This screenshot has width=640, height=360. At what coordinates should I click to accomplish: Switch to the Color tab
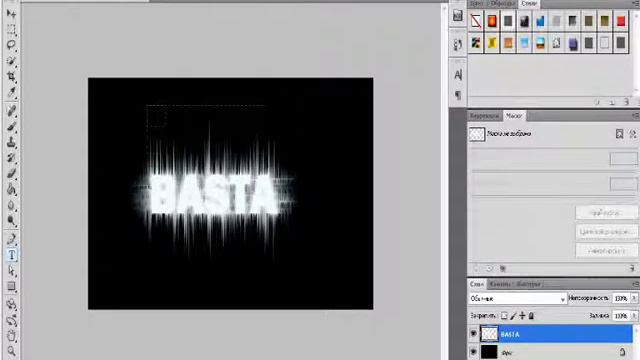click(476, 3)
